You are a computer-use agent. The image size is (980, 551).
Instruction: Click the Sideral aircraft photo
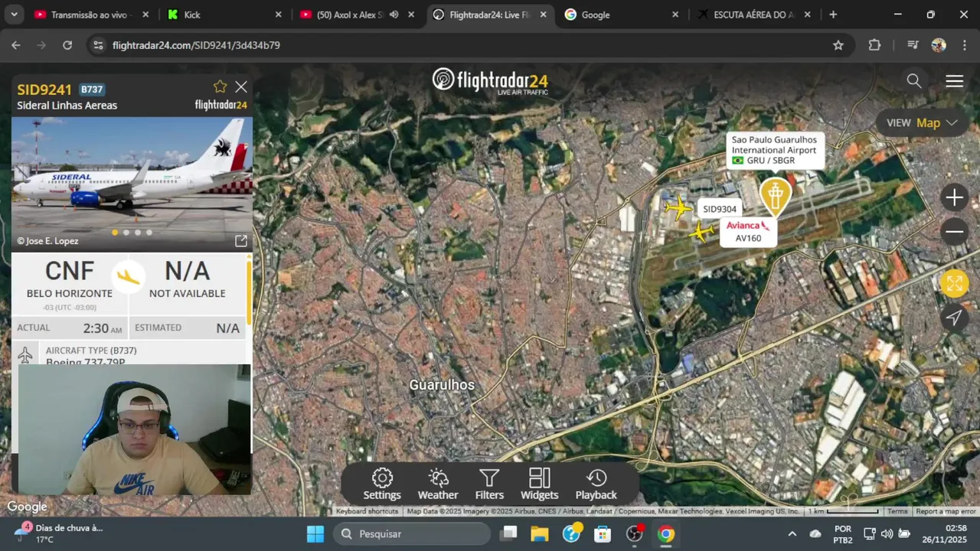pyautogui.click(x=132, y=184)
